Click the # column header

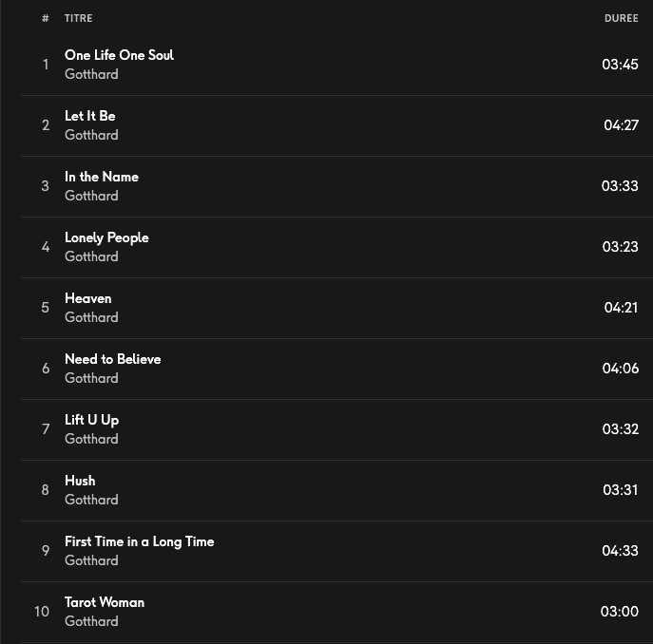coord(45,18)
